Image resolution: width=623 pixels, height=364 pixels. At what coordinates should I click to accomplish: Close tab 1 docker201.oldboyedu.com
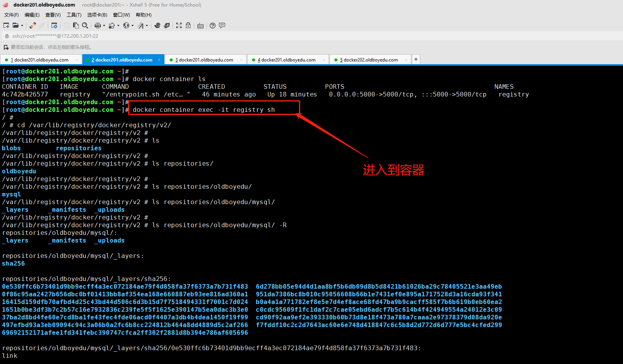pyautogui.click(x=77, y=60)
